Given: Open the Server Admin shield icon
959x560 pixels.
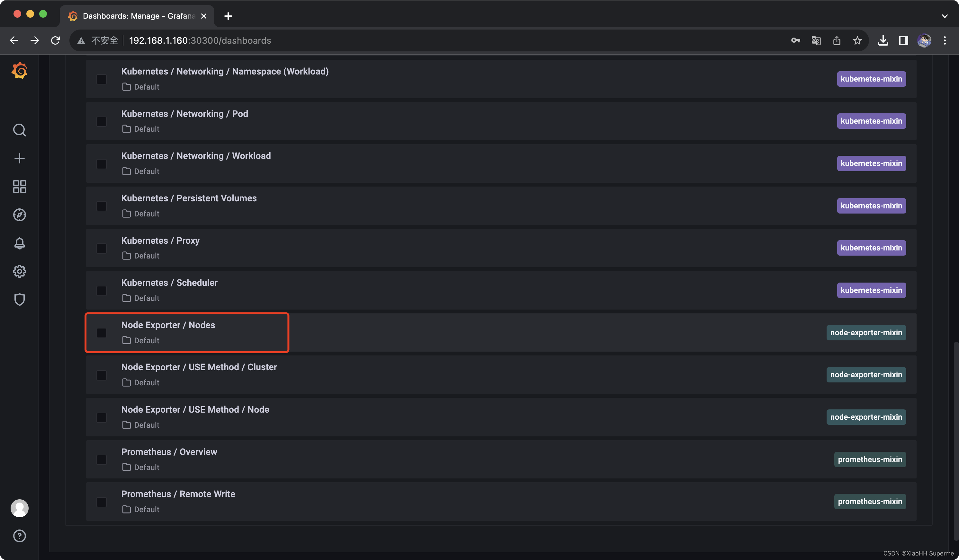Looking at the screenshot, I should 19,300.
